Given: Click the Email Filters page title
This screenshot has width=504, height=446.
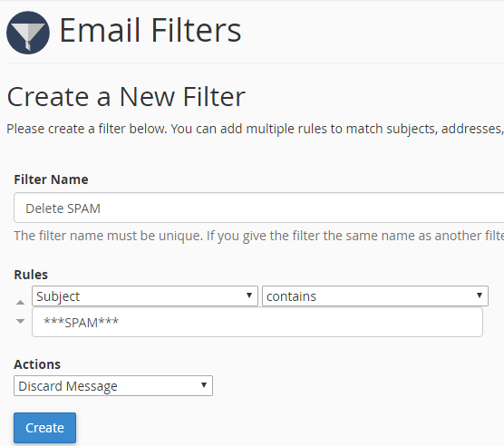Looking at the screenshot, I should point(150,30).
